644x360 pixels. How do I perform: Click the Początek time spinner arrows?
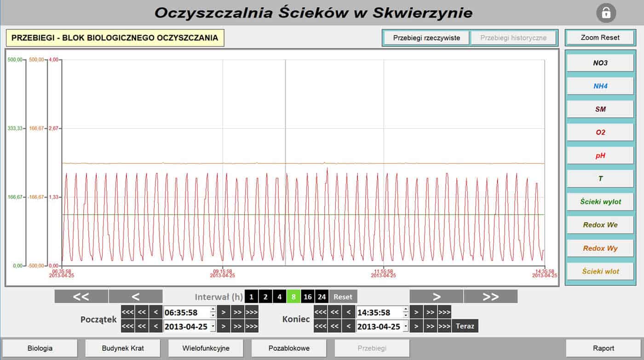213,312
